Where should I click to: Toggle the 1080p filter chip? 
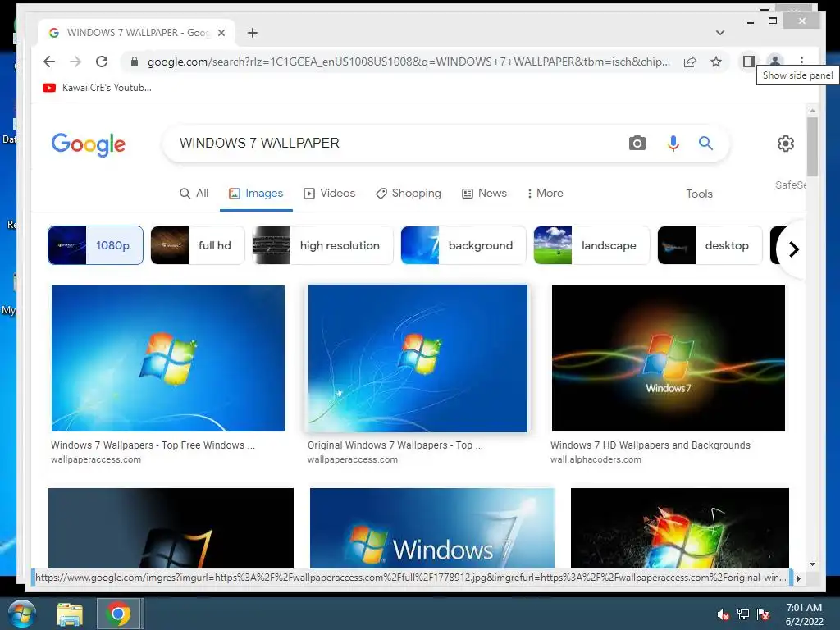pos(95,245)
